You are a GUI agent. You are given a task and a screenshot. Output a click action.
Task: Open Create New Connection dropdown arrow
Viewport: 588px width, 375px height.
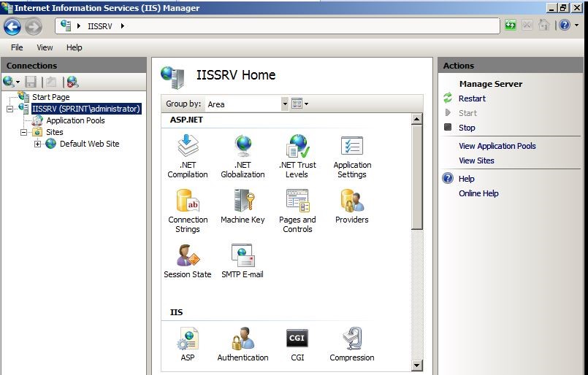click(x=18, y=82)
